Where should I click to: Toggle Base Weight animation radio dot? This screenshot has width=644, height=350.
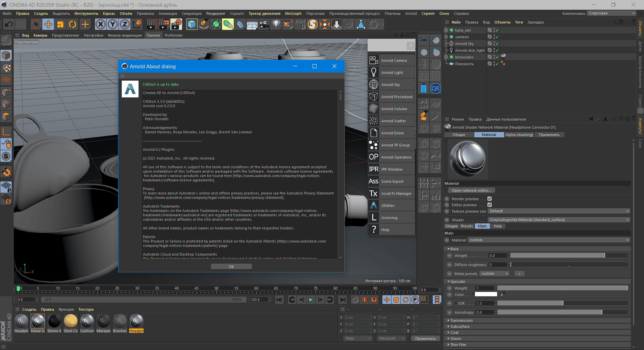(x=449, y=256)
